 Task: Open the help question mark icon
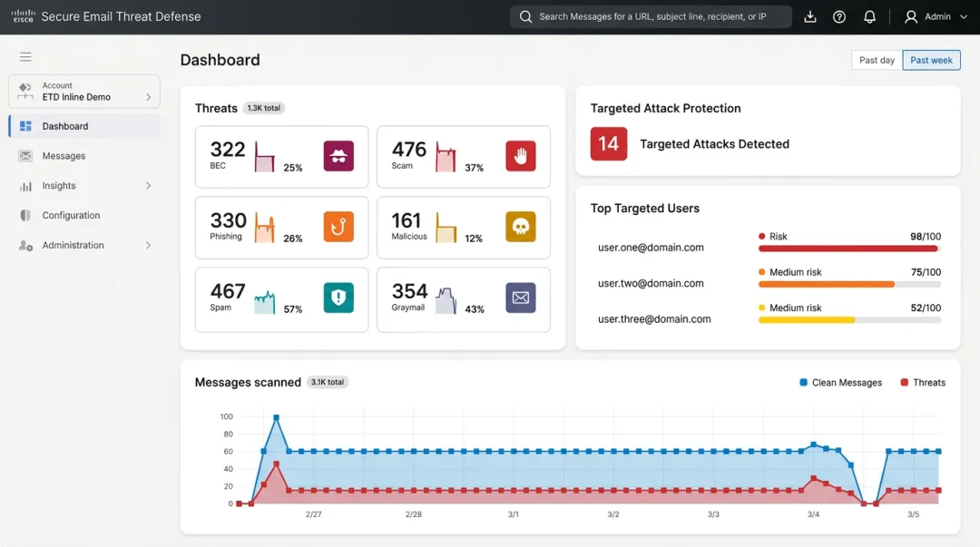pos(839,17)
